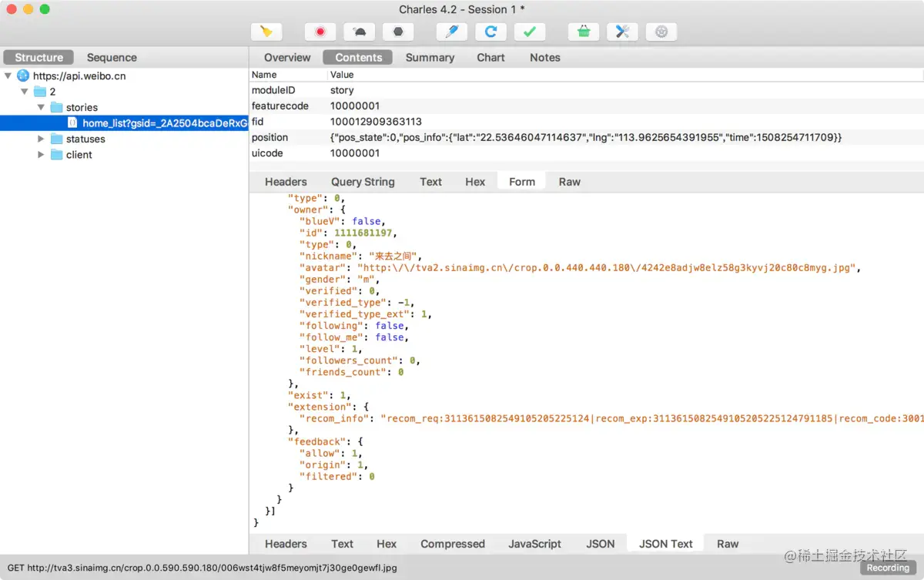Click the nickname line in JSON
The image size is (924, 580).
pos(360,256)
